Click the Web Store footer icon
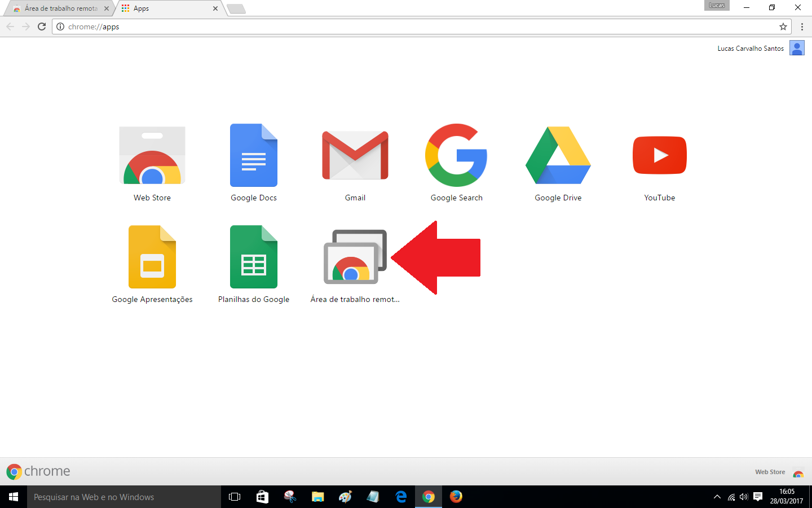The image size is (812, 508). [798, 473]
